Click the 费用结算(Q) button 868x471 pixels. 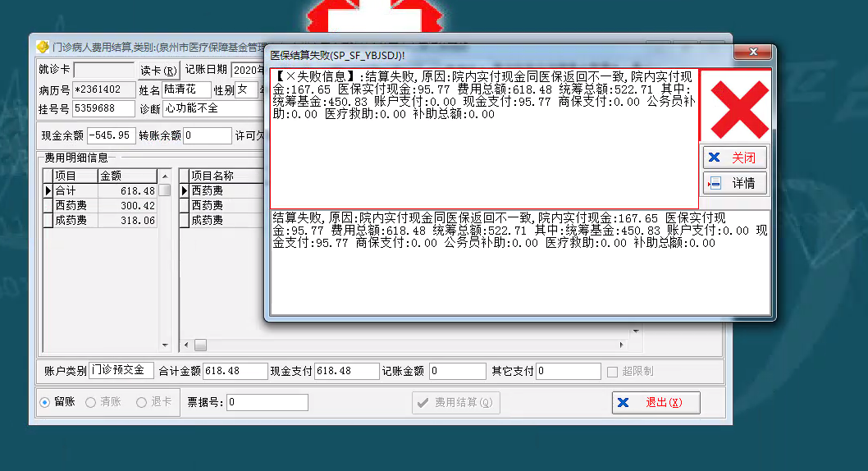tap(456, 402)
